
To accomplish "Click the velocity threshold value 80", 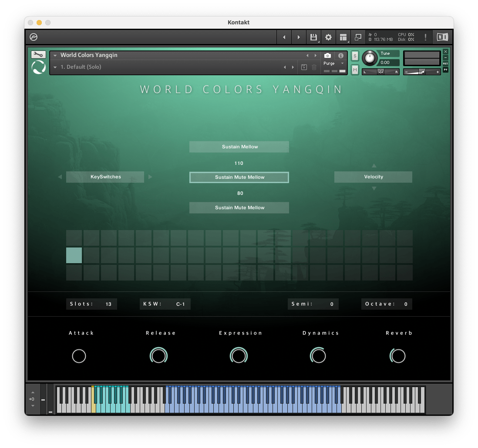I will (x=240, y=194).
